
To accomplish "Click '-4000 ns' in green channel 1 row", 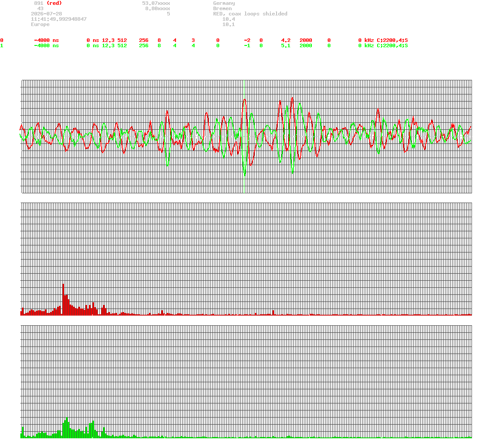I will coord(46,45).
